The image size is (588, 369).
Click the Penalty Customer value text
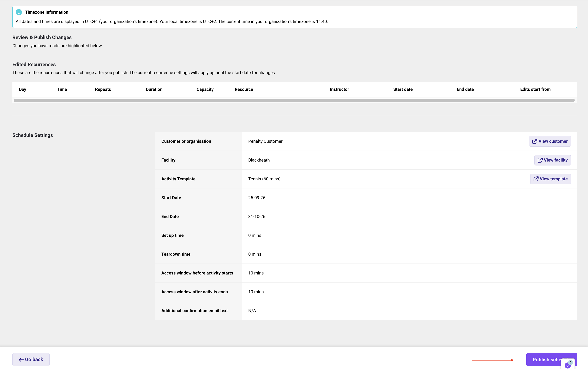click(265, 141)
